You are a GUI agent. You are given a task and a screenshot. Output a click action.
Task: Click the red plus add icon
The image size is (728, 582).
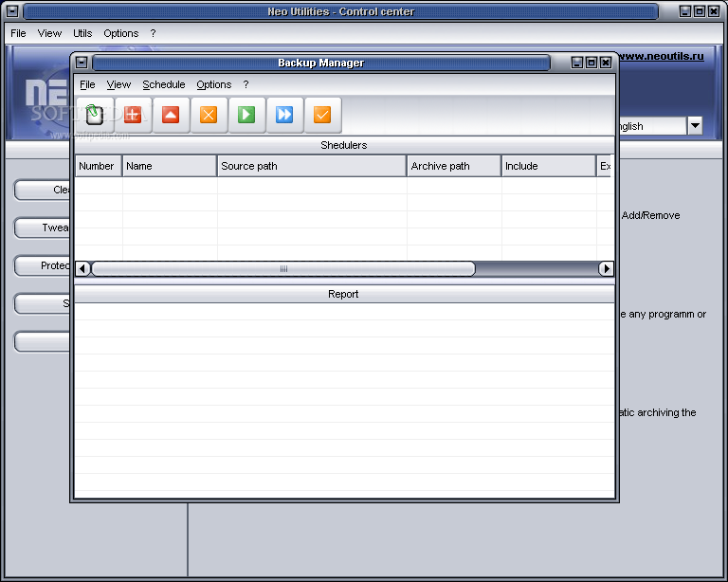click(133, 115)
